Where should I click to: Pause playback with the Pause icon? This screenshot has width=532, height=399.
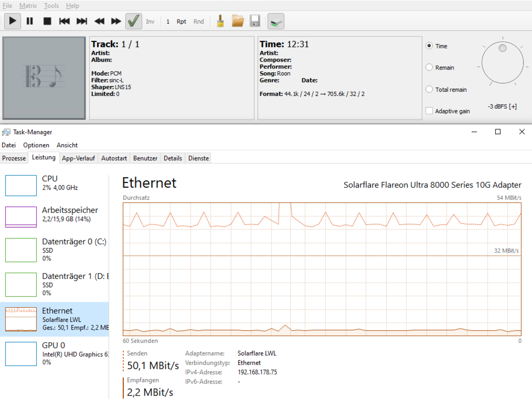30,21
